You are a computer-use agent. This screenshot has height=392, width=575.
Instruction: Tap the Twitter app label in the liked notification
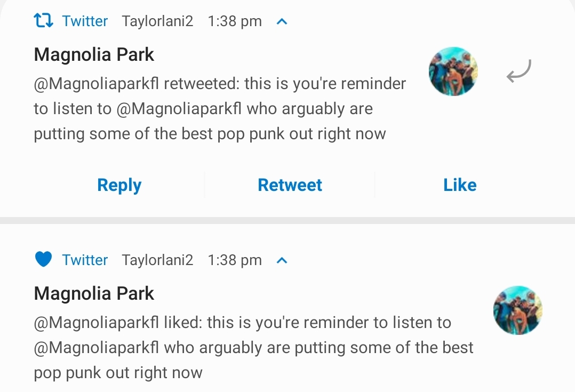[x=85, y=260]
